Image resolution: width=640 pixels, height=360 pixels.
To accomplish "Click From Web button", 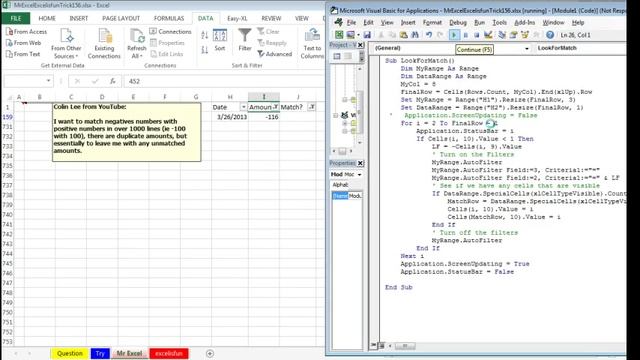I will point(24,43).
